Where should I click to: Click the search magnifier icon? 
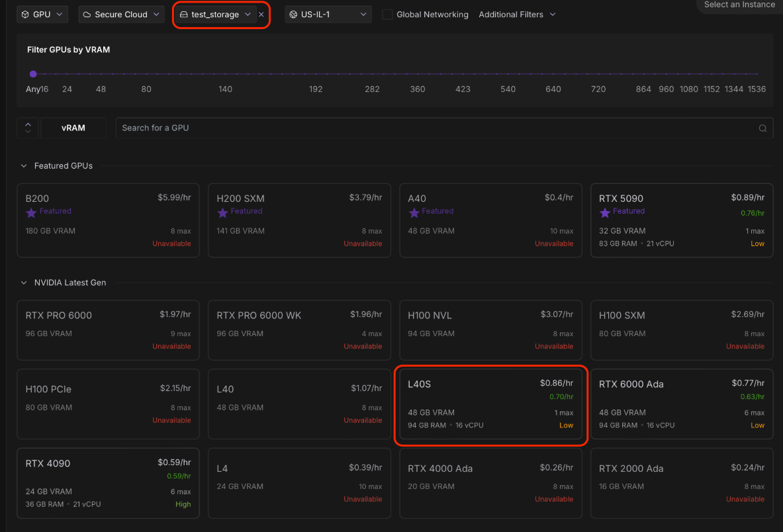(762, 128)
